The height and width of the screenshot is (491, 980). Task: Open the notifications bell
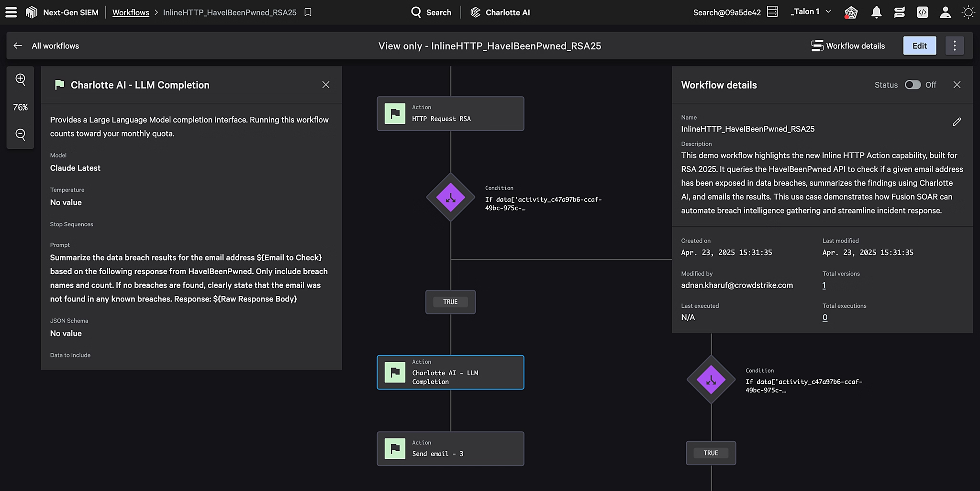pyautogui.click(x=876, y=12)
